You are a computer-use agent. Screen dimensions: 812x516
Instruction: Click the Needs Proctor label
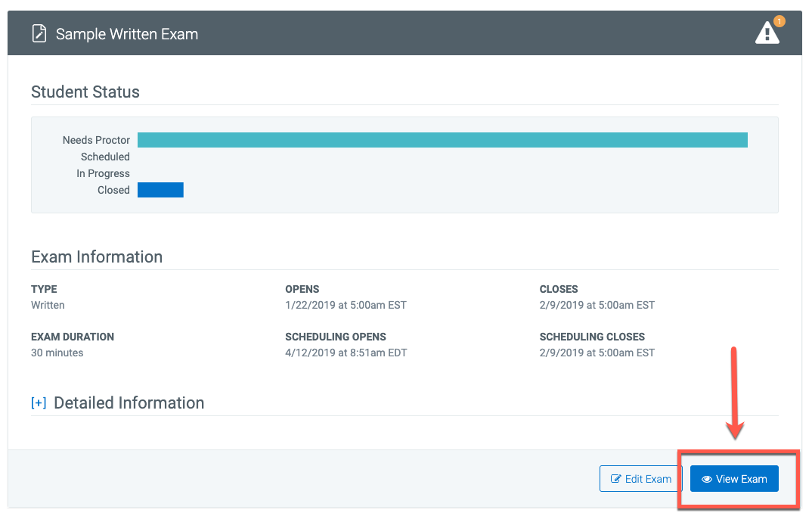tap(96, 140)
